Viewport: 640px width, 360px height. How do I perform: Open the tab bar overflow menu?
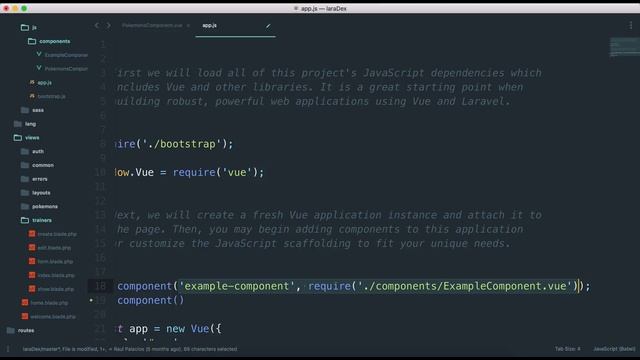pyautogui.click(x=631, y=25)
